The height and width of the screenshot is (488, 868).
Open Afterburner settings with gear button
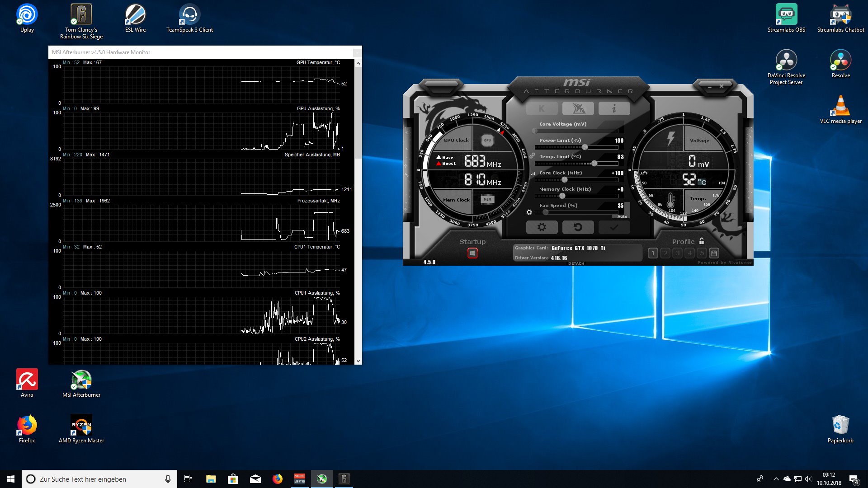click(x=542, y=227)
